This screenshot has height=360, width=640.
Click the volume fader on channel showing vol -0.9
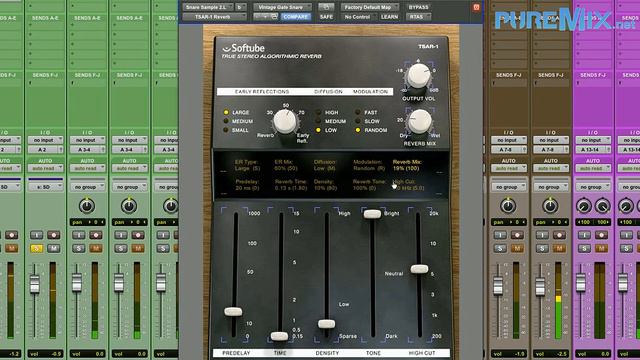[35, 284]
